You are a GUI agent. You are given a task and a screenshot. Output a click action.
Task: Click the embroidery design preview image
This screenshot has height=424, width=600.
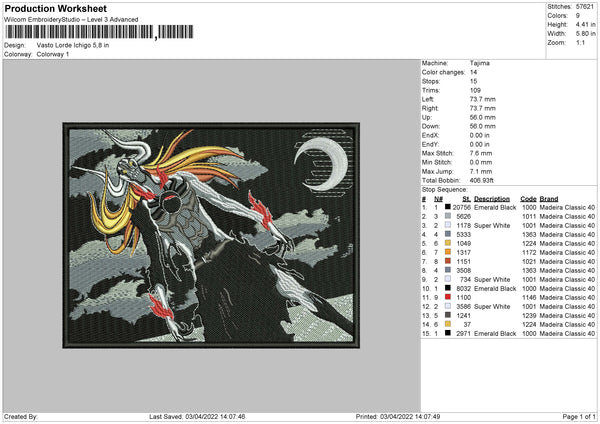click(211, 235)
